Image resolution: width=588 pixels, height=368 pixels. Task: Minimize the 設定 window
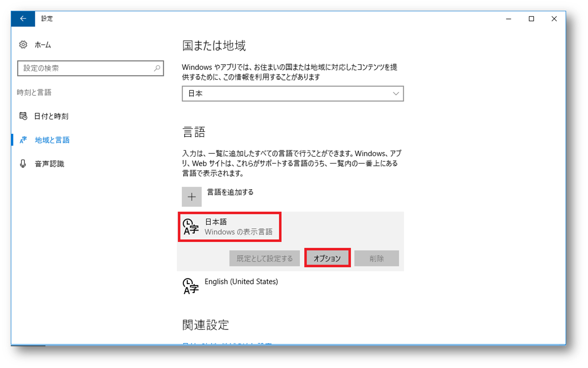[509, 19]
